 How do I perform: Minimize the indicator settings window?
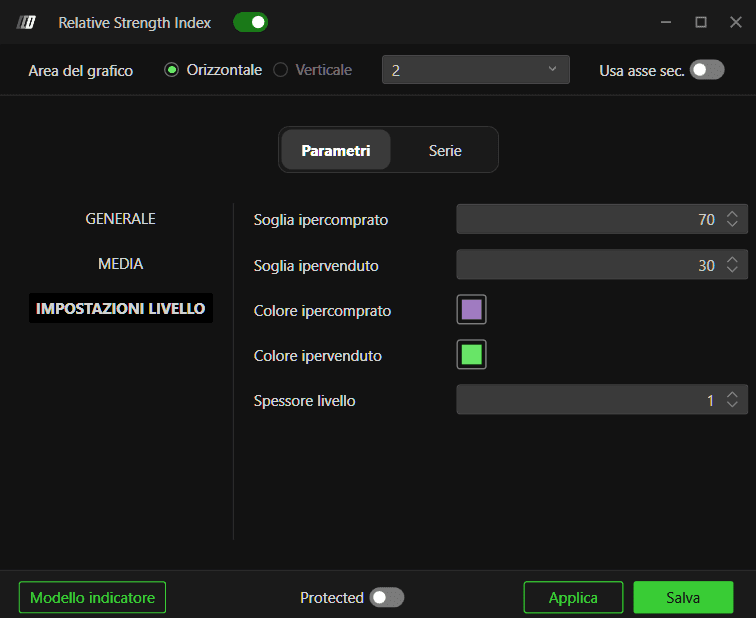[x=666, y=22]
